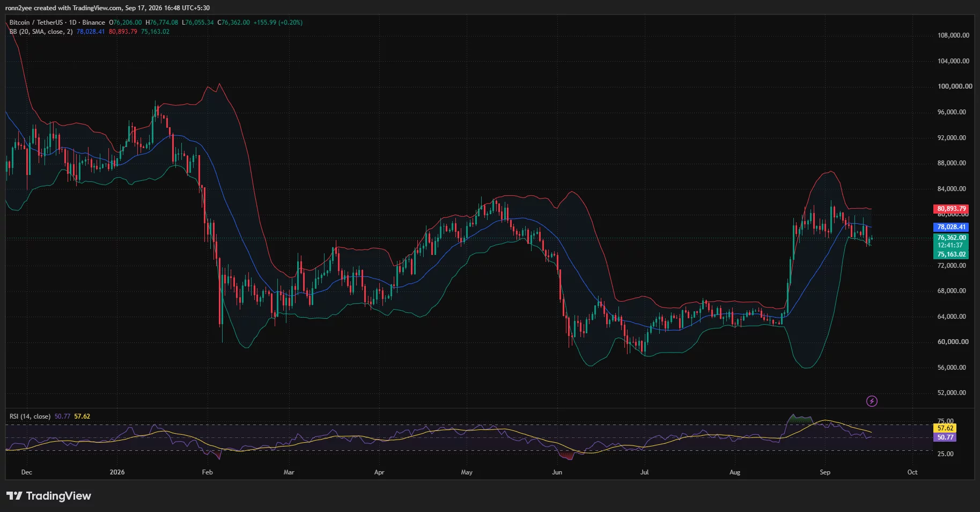The width and height of the screenshot is (980, 512).
Task: Click the 2026 label on the time axis
Action: point(117,472)
